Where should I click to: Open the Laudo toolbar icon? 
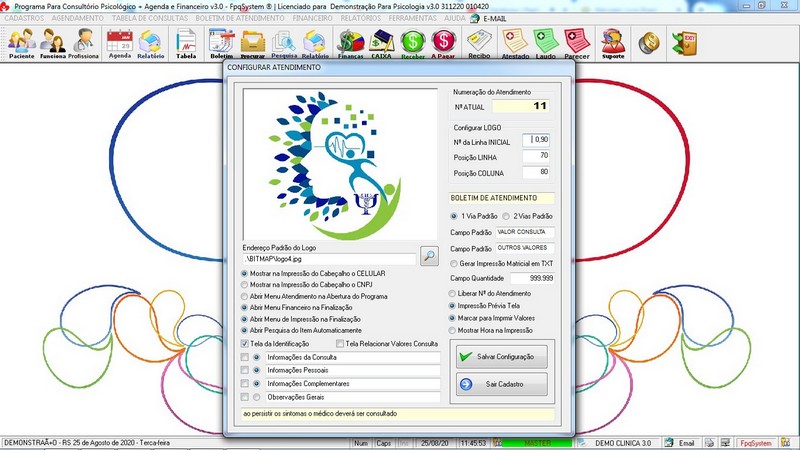coord(546,43)
